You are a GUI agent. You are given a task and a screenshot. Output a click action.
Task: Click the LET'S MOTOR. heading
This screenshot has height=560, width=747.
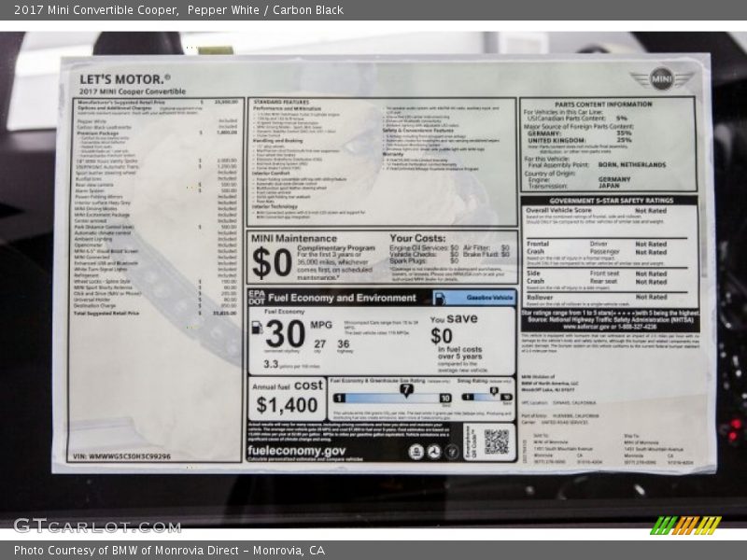click(125, 79)
